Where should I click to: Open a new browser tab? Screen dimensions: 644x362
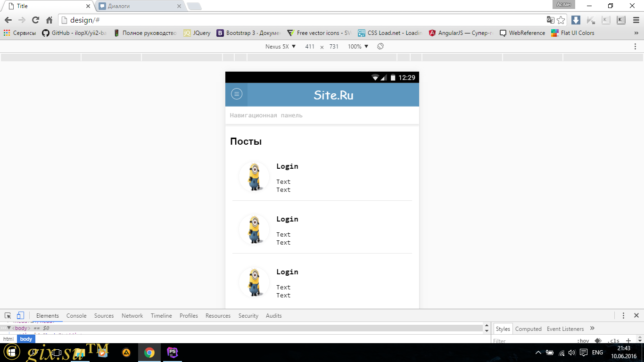(x=194, y=6)
